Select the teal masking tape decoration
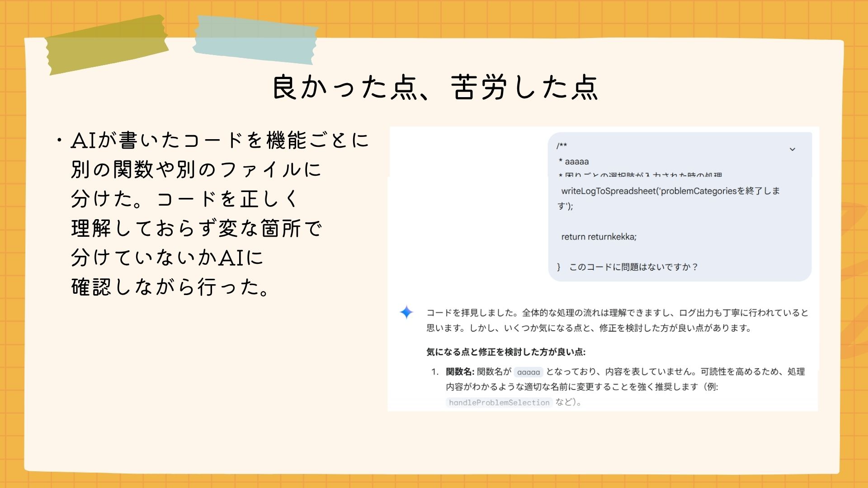This screenshot has width=868, height=488. click(x=255, y=41)
